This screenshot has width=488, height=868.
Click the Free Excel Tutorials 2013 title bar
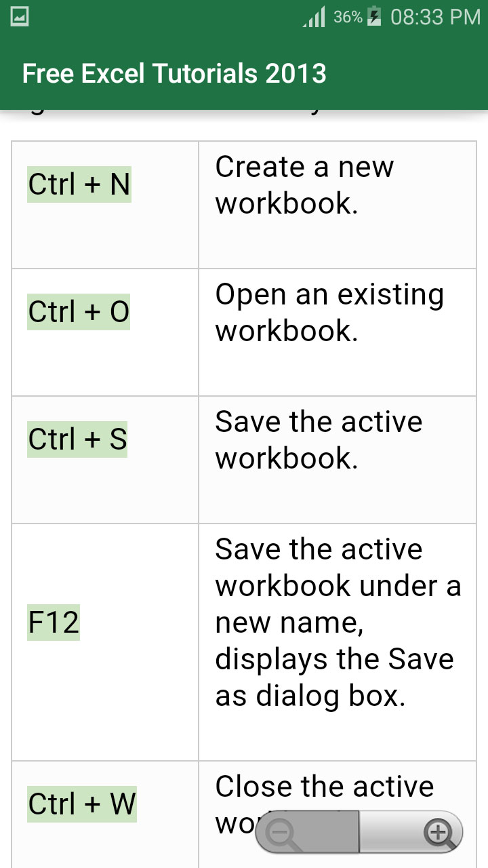174,73
